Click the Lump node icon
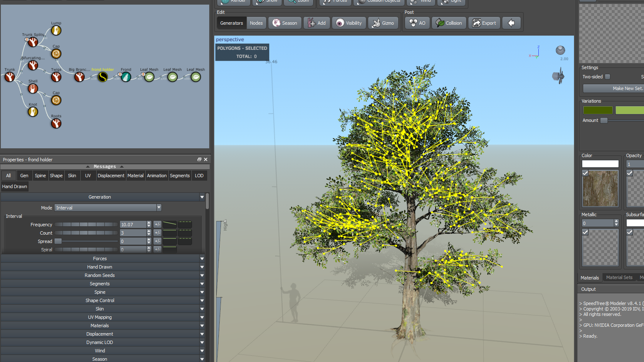This screenshot has width=644, height=362. 56,31
